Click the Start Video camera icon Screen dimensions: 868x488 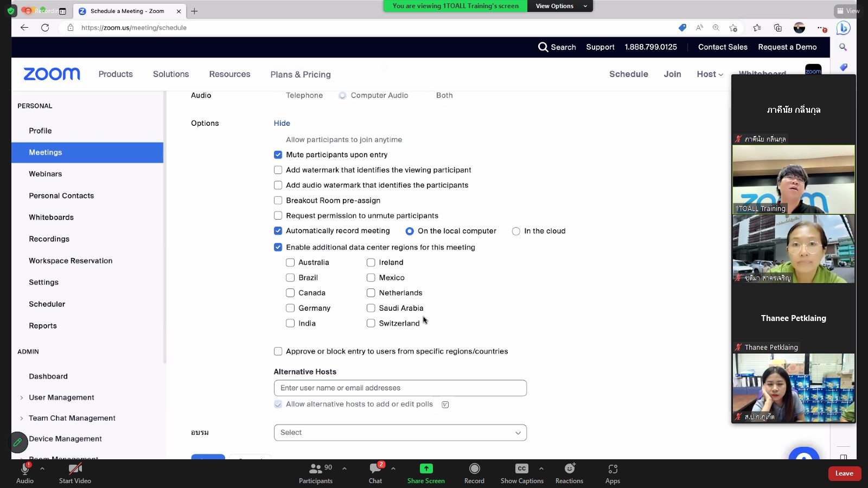75,468
